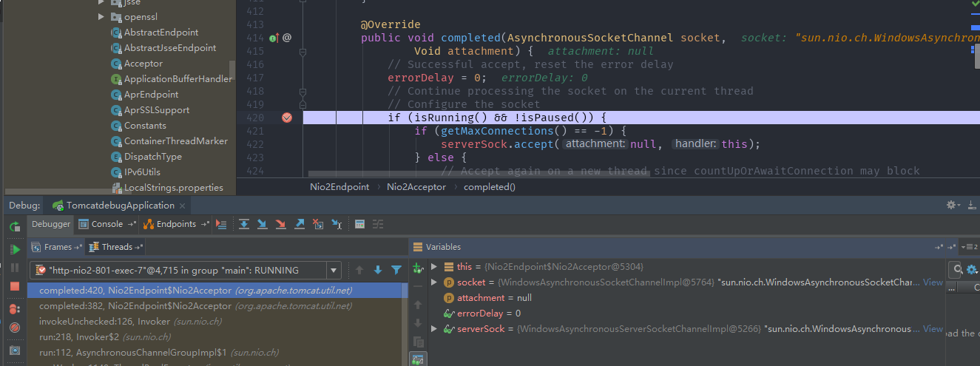Viewport: 980px width, 366px height.
Task: Switch to Console tab
Action: point(107,224)
